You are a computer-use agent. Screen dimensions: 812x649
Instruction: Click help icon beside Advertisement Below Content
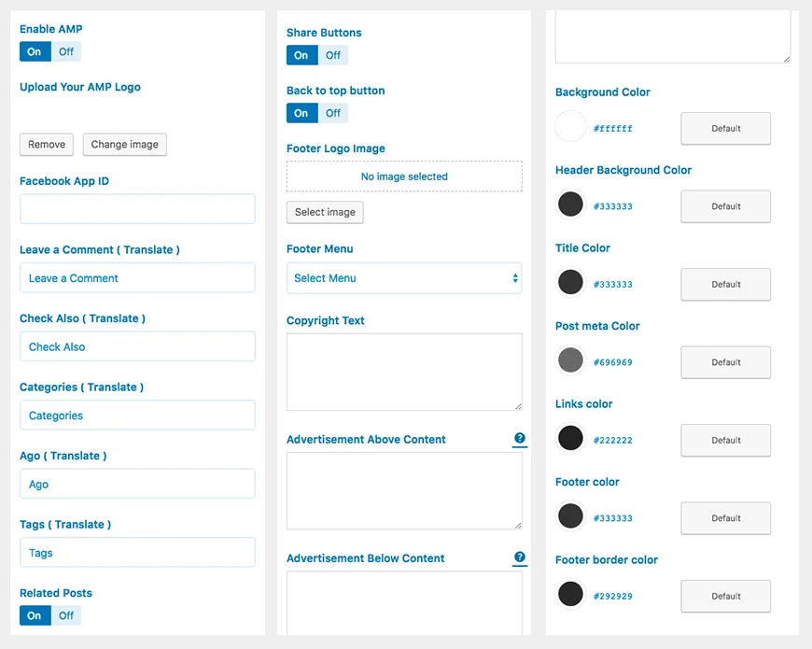coord(520,557)
